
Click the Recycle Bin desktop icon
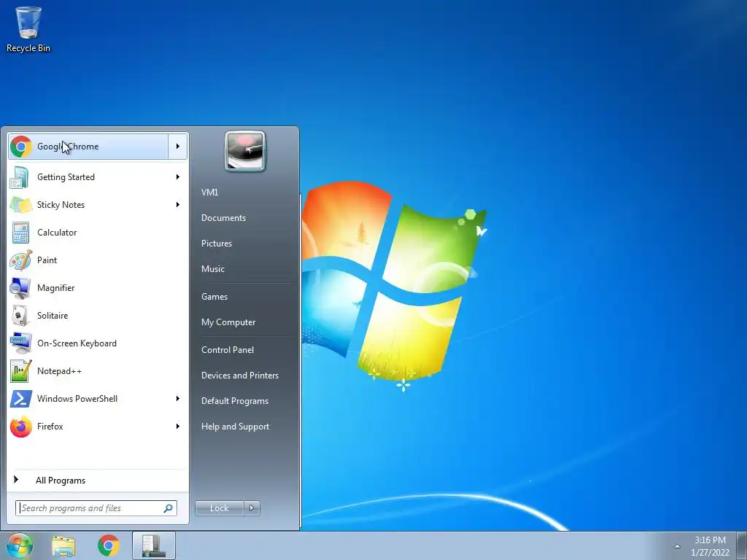coord(28,28)
